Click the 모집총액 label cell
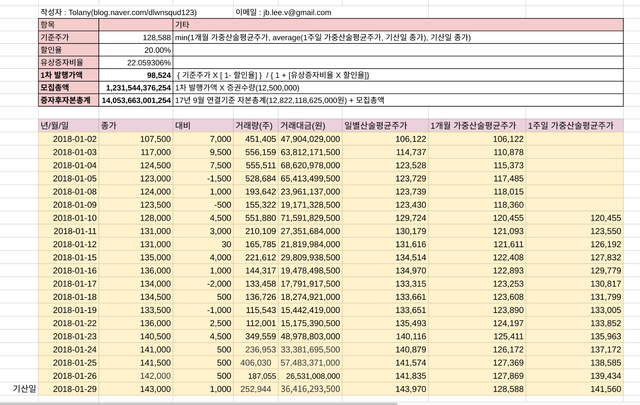 coord(69,88)
